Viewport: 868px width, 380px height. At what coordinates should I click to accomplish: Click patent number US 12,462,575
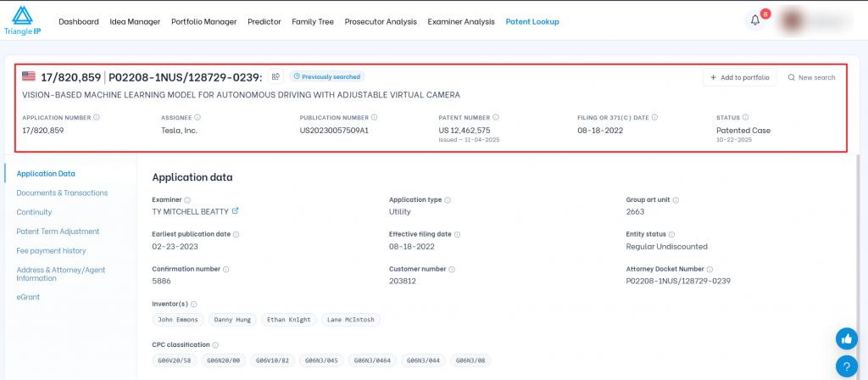(x=465, y=130)
